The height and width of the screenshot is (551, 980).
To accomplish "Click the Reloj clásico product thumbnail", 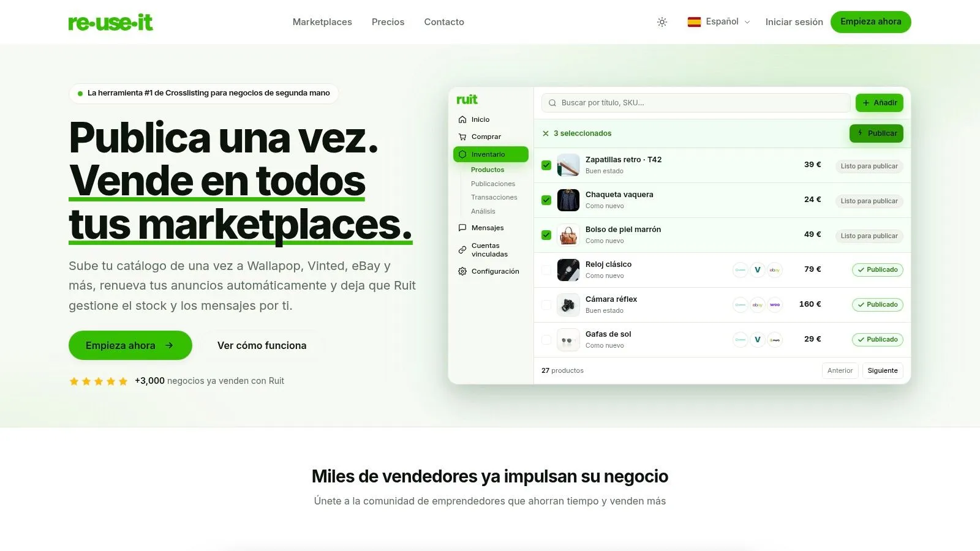I will coord(568,270).
